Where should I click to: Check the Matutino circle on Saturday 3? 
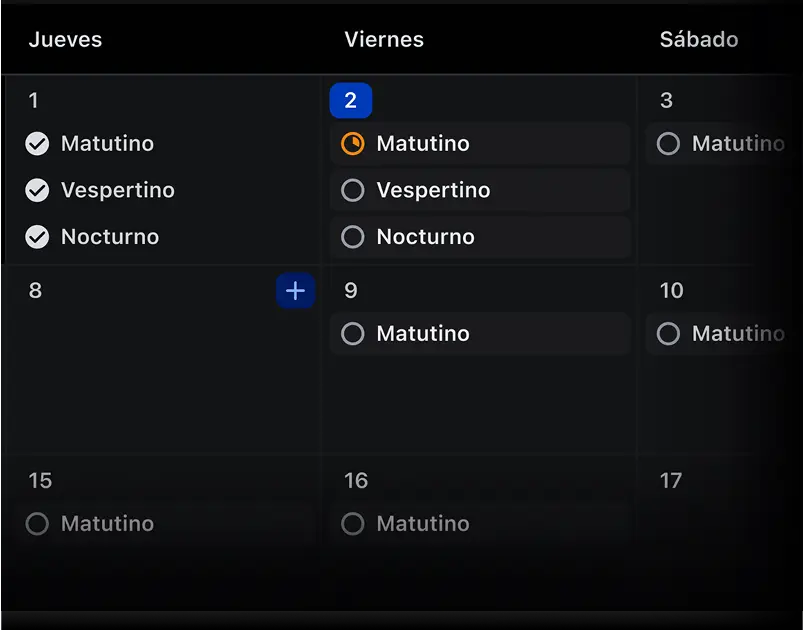(669, 144)
